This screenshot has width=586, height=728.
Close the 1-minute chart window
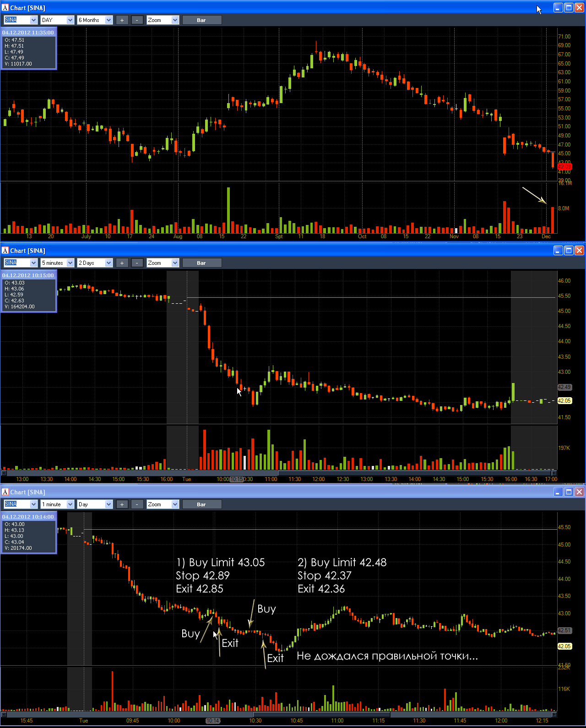(579, 492)
